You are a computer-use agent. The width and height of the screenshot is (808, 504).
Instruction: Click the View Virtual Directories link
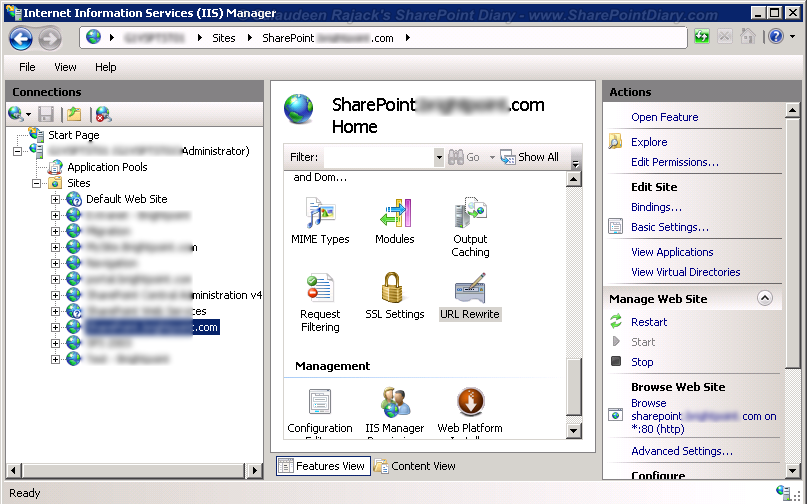[x=686, y=272]
